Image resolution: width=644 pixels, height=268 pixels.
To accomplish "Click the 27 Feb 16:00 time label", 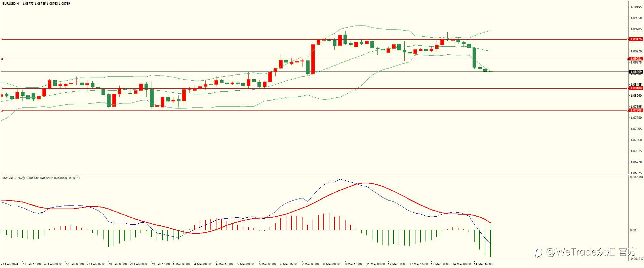I will tap(96, 264).
